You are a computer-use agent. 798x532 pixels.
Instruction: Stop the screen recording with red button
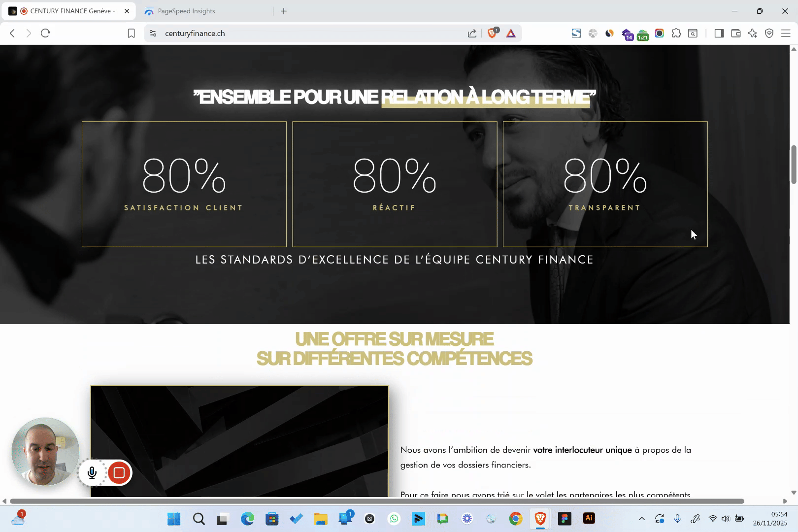pos(119,473)
